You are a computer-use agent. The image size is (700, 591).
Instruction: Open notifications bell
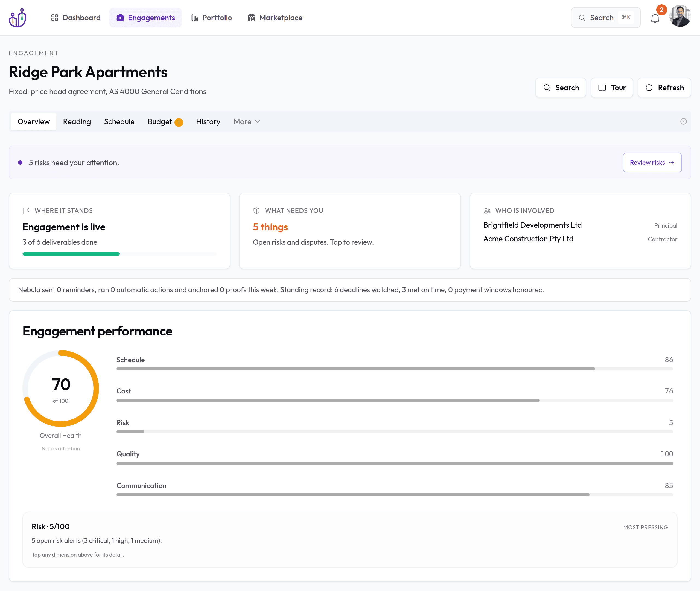(x=655, y=18)
